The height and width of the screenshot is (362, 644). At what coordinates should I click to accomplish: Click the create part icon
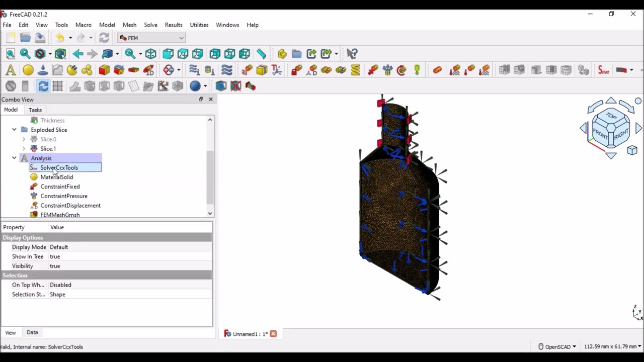pos(282,54)
